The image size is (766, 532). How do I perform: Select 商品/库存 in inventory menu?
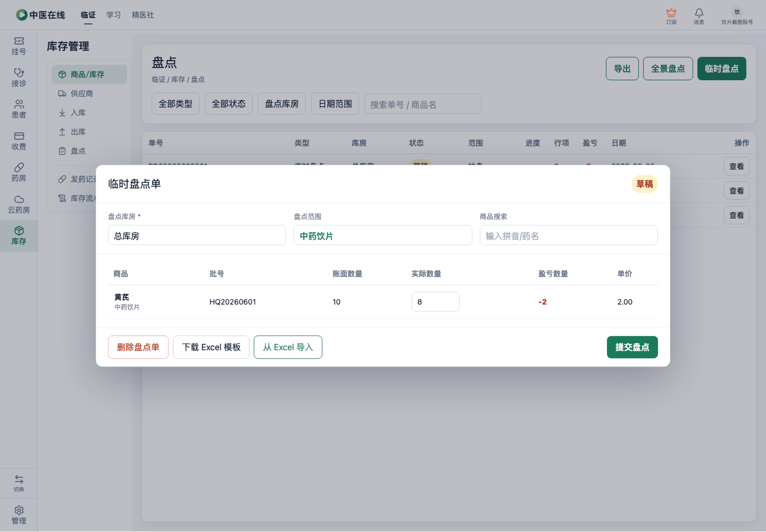point(89,74)
